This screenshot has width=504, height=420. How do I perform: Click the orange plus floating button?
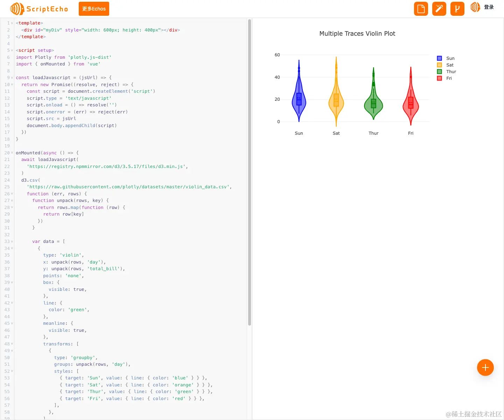(x=485, y=367)
